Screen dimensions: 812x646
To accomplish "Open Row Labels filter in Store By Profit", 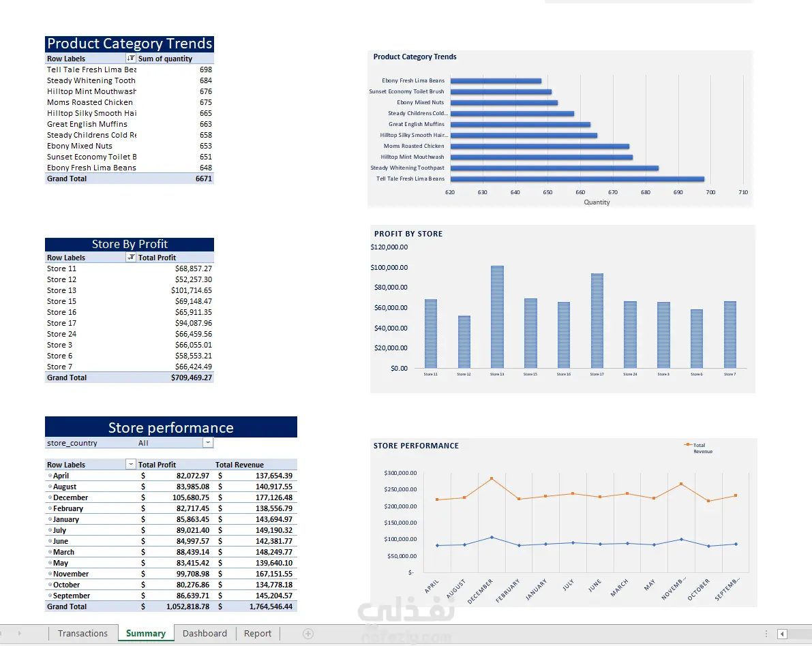I will coord(131,258).
